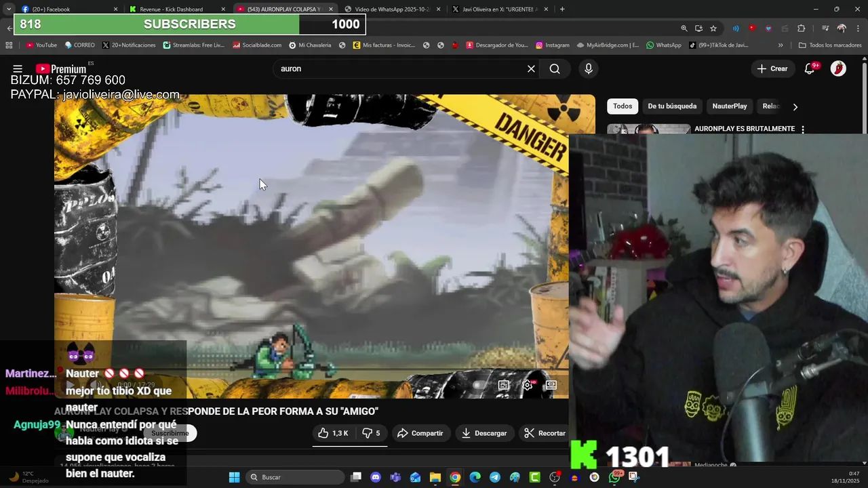Open the Crear menu
The image size is (868, 488).
[772, 68]
